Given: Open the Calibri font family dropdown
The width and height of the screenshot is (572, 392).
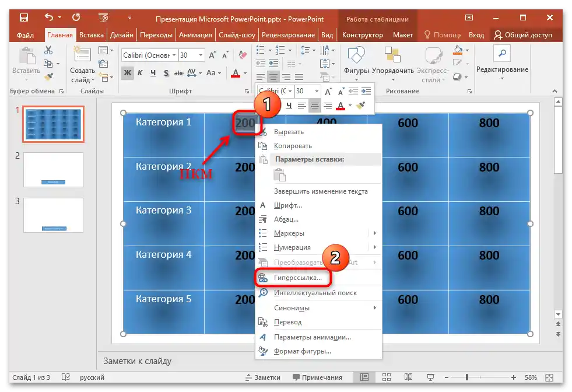Looking at the screenshot, I should pos(174,55).
